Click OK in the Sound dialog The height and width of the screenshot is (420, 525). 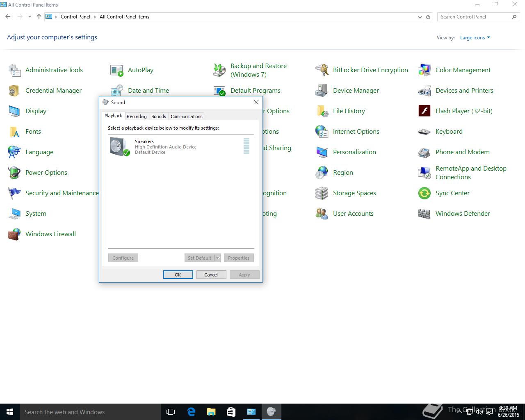[x=178, y=275]
